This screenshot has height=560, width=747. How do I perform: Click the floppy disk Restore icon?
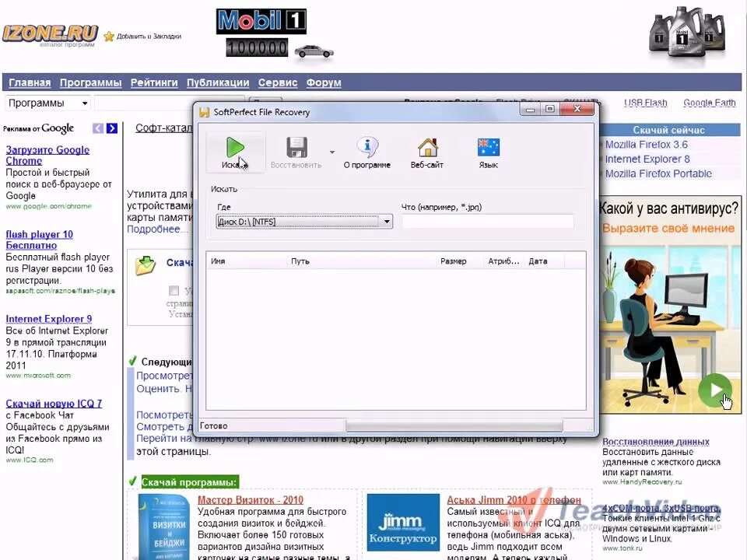point(296,147)
